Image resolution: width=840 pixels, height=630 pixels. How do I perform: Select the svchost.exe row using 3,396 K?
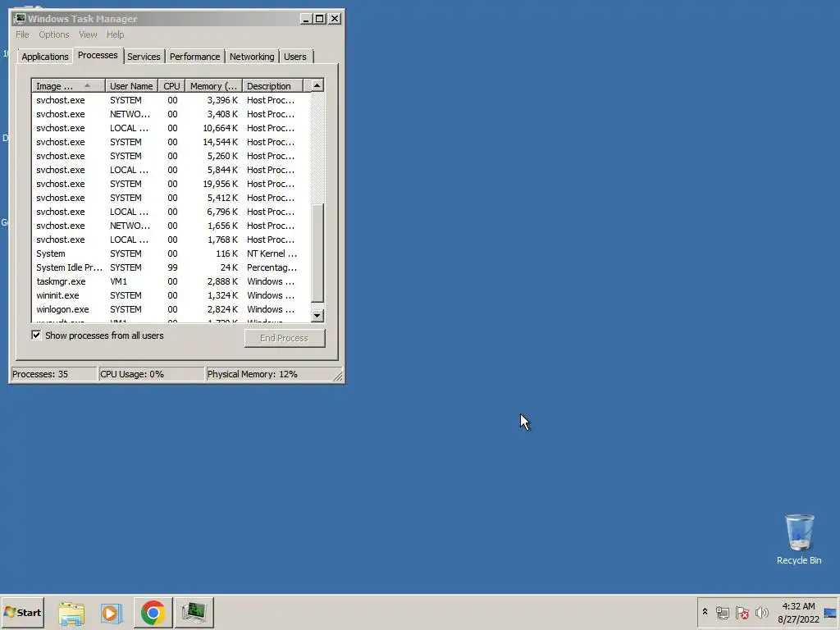tap(171, 100)
